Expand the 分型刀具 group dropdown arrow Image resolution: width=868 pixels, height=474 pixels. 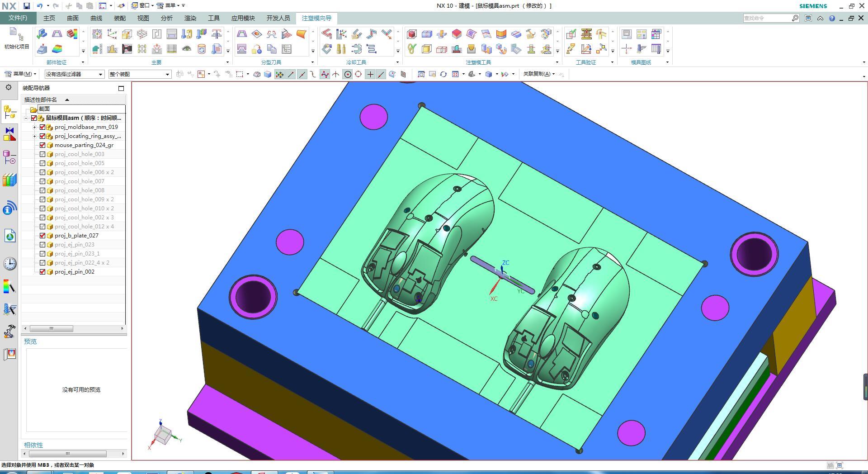(312, 62)
